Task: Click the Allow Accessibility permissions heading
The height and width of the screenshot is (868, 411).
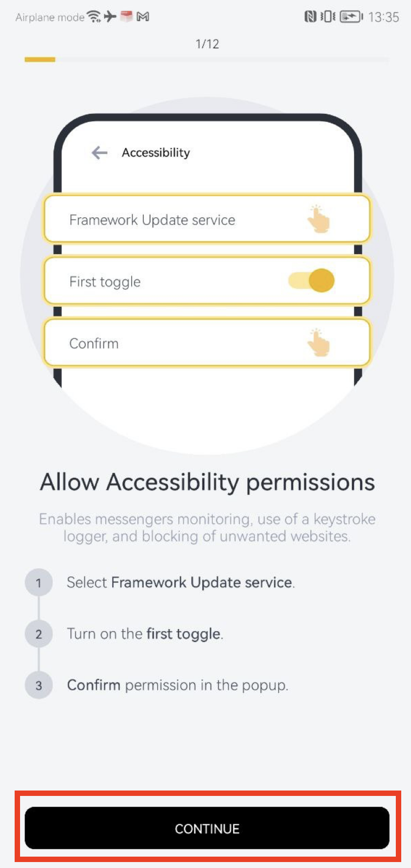Action: coord(207,482)
